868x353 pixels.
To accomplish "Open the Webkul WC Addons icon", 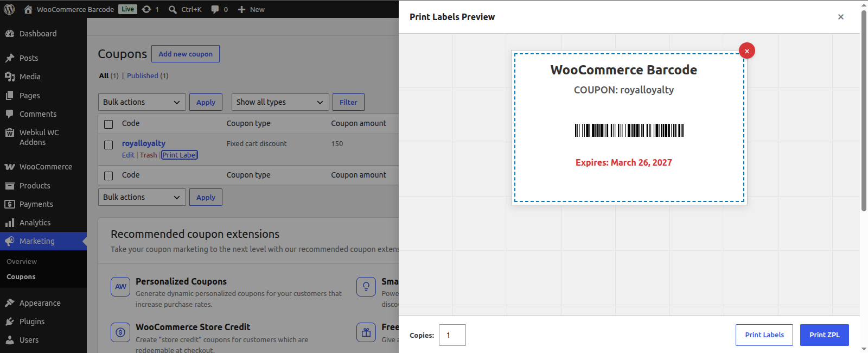I will (x=10, y=133).
